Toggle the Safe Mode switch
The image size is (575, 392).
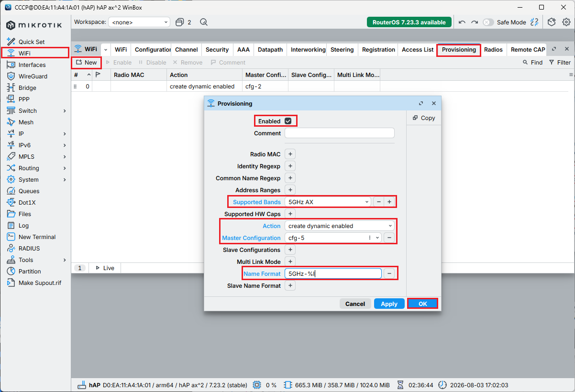tap(488, 22)
